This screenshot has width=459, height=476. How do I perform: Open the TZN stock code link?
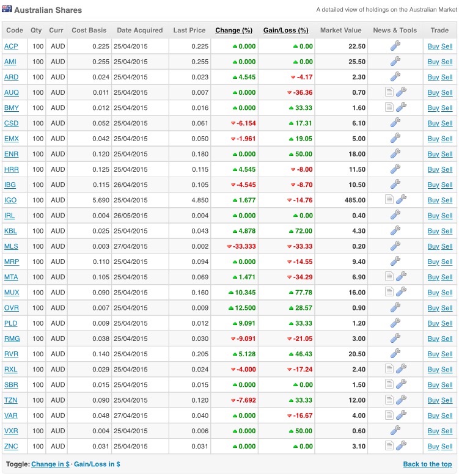pos(10,400)
